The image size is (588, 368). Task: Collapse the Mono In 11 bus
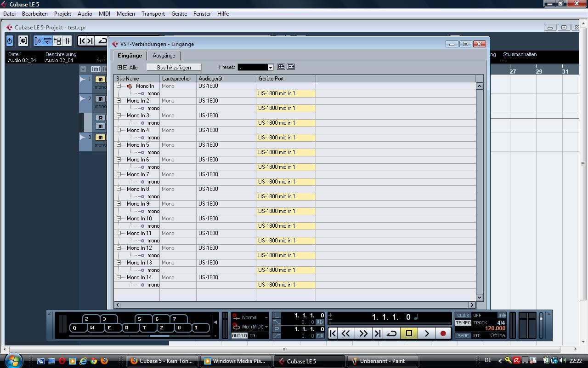click(119, 233)
